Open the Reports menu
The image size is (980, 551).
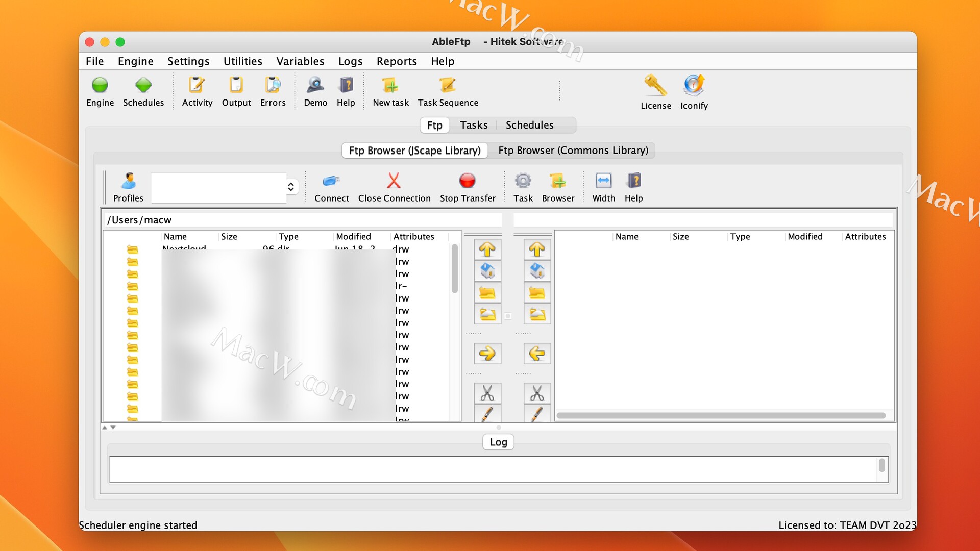pos(397,61)
